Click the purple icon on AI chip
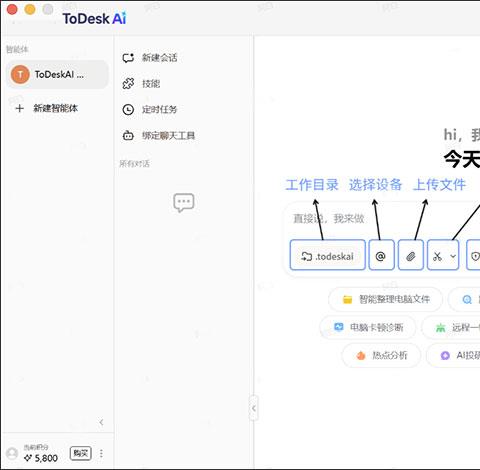 445,355
